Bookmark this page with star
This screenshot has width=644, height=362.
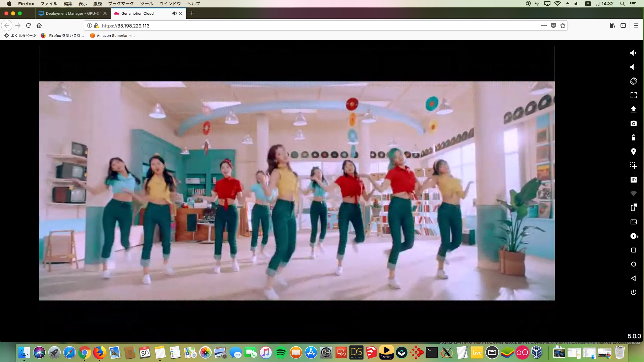coord(563,25)
